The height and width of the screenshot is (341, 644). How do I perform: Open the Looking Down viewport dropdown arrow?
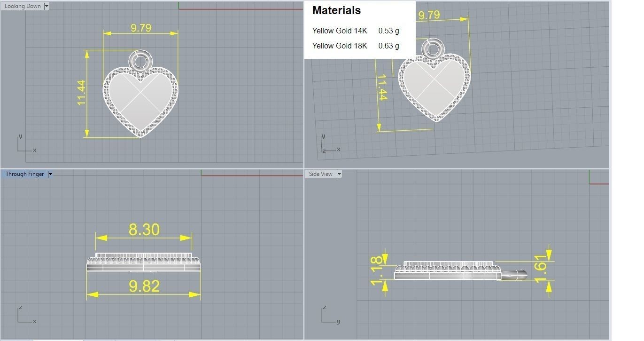pyautogui.click(x=47, y=6)
